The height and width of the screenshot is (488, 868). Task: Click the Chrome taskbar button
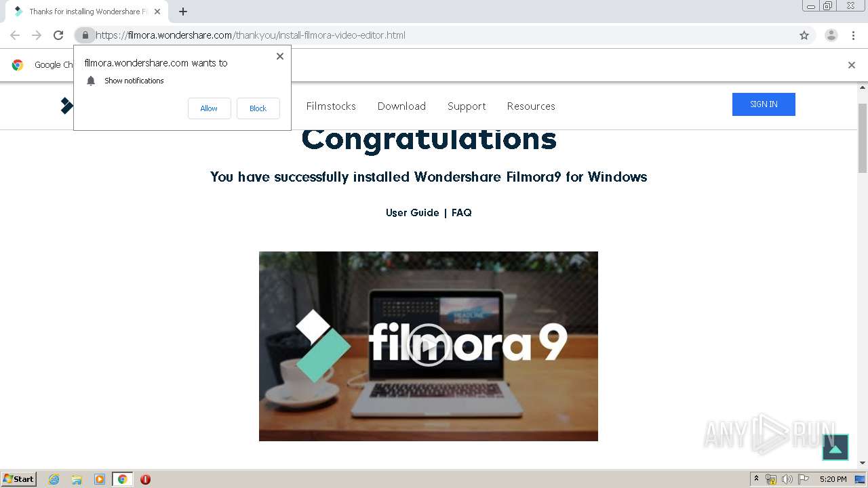click(122, 479)
